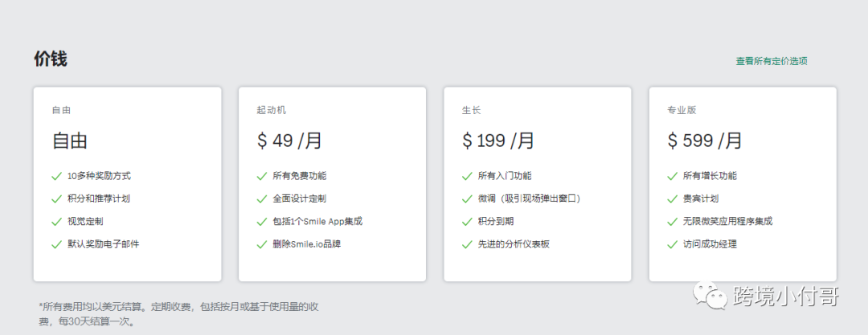Click the 贵宾计划 feature text

[x=701, y=198]
